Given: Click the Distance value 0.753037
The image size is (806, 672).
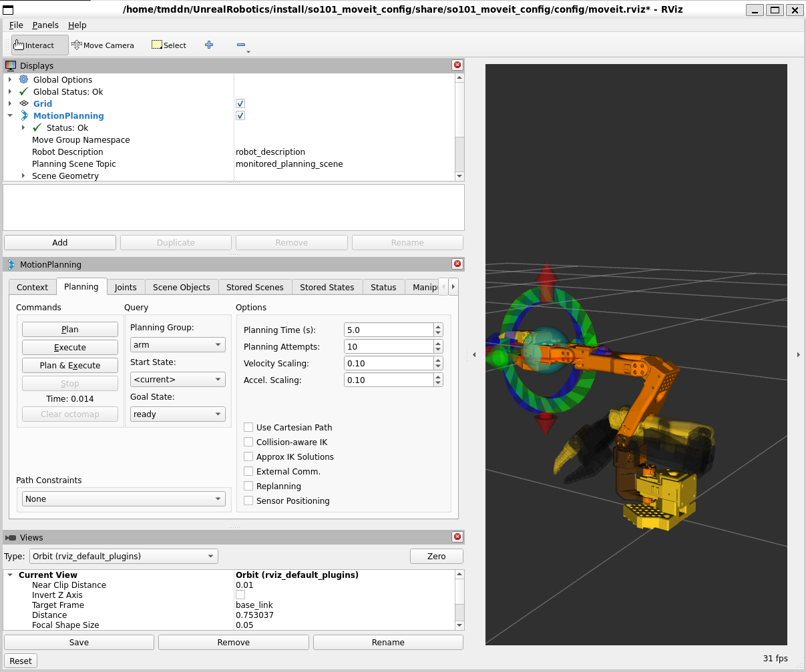Looking at the screenshot, I should [254, 615].
